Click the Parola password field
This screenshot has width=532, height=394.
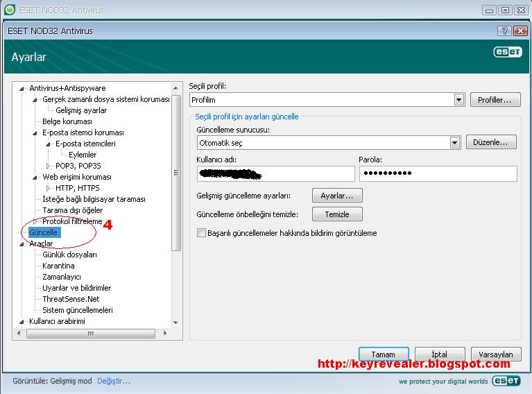coord(438,173)
